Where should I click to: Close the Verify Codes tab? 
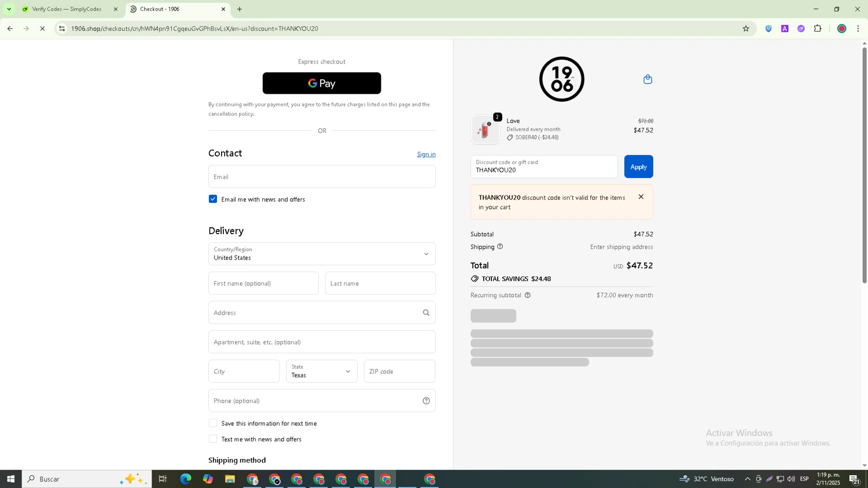click(x=115, y=9)
